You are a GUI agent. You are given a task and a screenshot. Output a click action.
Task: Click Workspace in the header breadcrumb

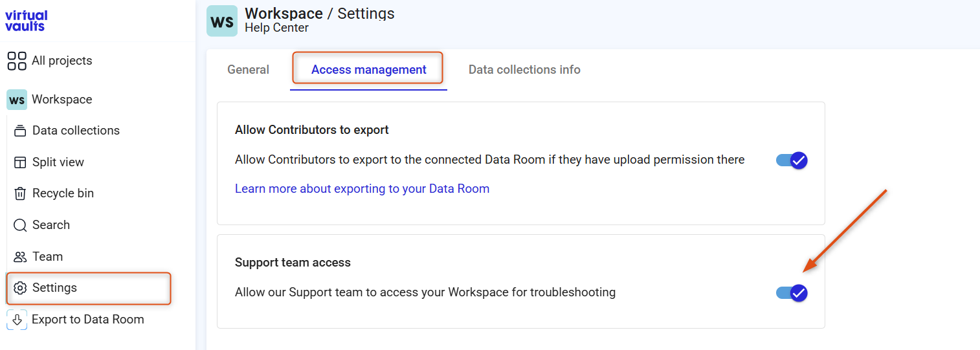[x=284, y=13]
